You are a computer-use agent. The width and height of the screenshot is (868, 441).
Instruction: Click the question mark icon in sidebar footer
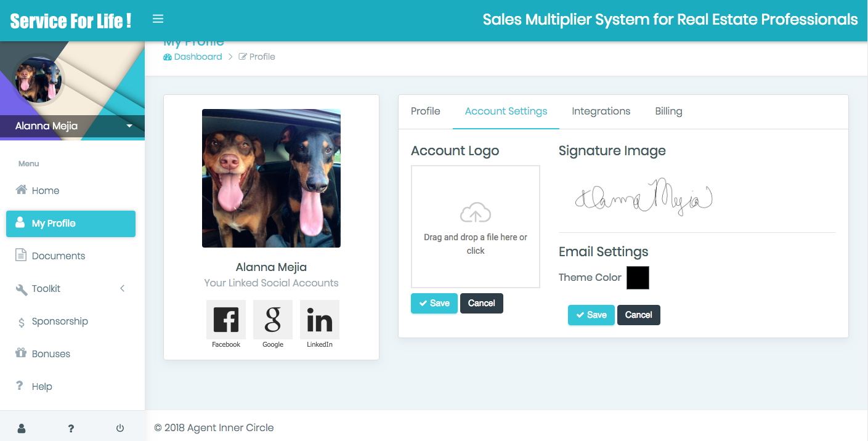click(x=71, y=428)
